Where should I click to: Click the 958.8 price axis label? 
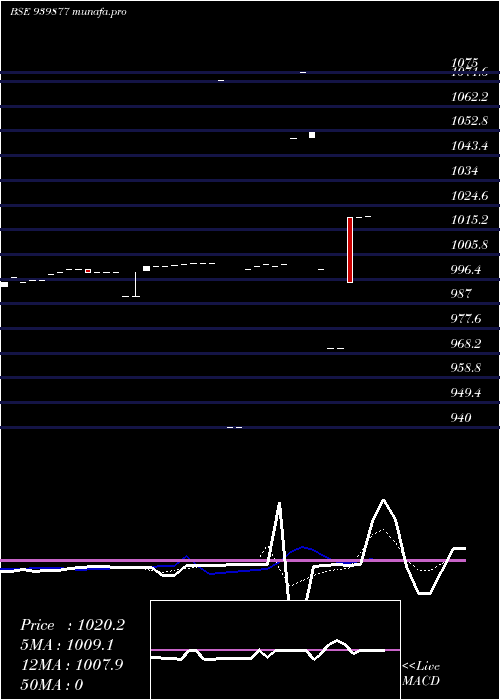(466, 368)
